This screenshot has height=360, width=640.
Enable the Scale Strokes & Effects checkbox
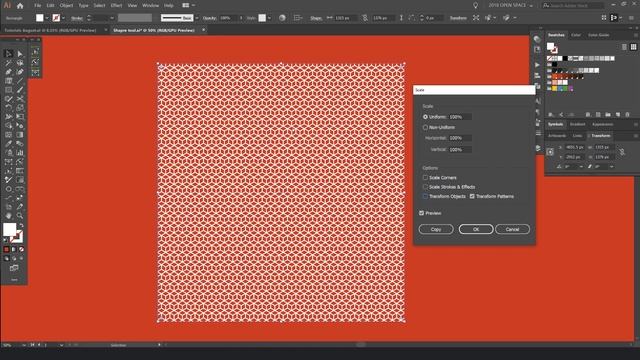[x=425, y=187]
